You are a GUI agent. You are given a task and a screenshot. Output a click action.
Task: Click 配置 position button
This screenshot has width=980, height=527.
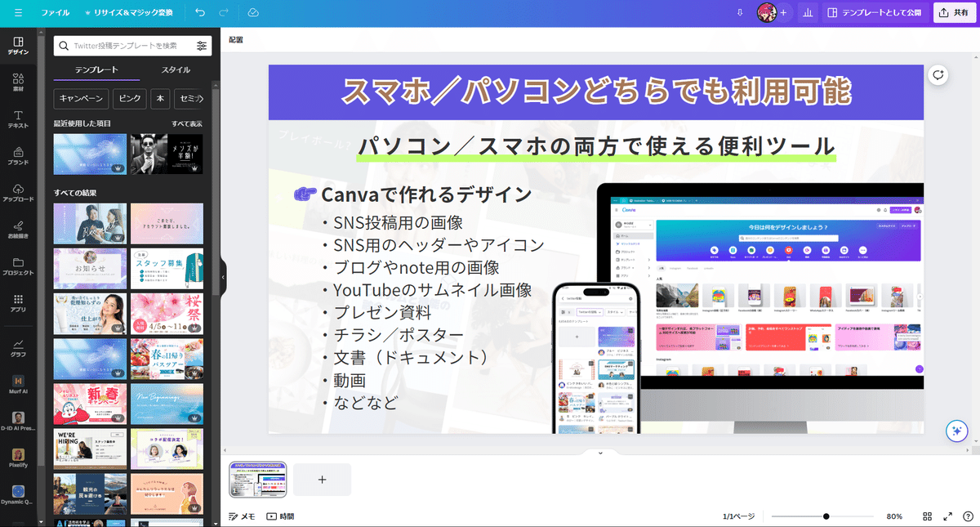tap(236, 40)
